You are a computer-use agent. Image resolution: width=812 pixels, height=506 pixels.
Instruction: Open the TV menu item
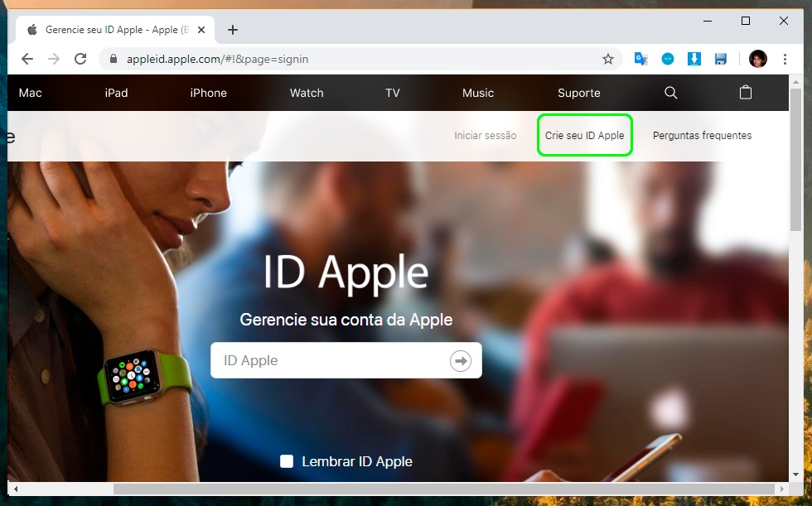pyautogui.click(x=393, y=93)
